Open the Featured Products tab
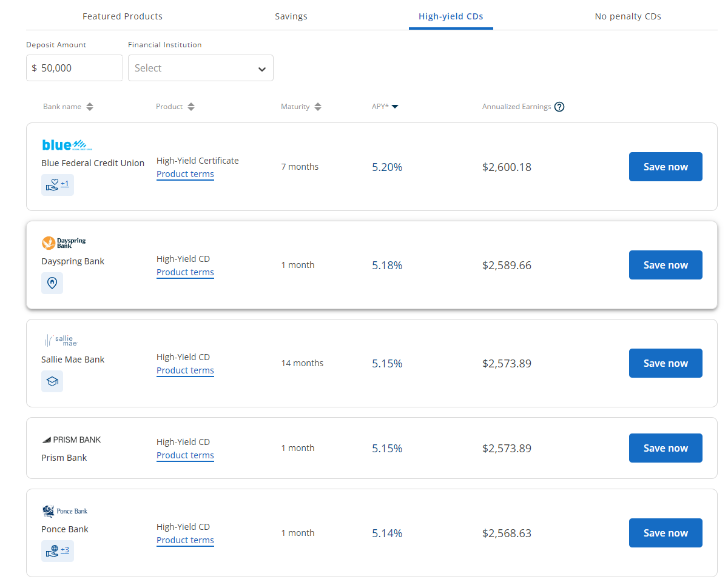The width and height of the screenshot is (728, 582). click(x=123, y=16)
